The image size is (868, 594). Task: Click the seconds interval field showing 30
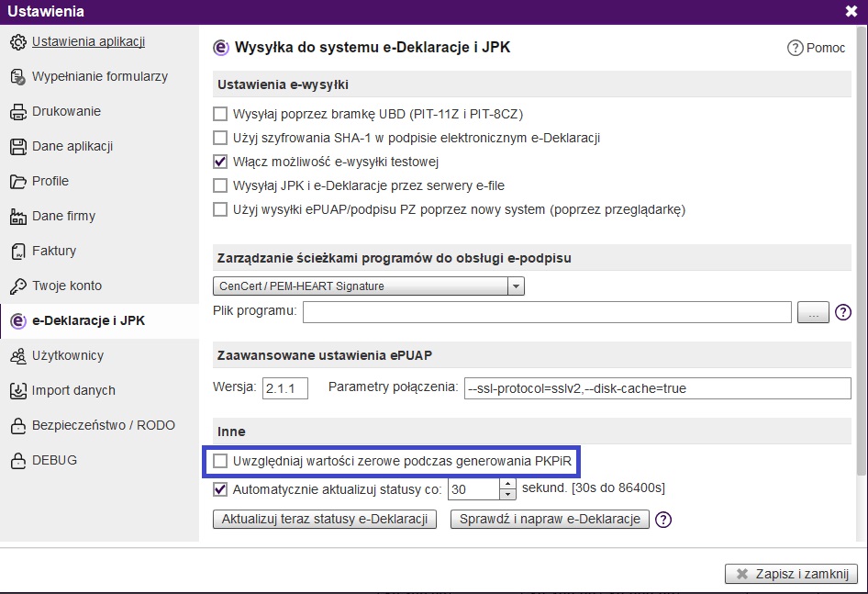(473, 489)
